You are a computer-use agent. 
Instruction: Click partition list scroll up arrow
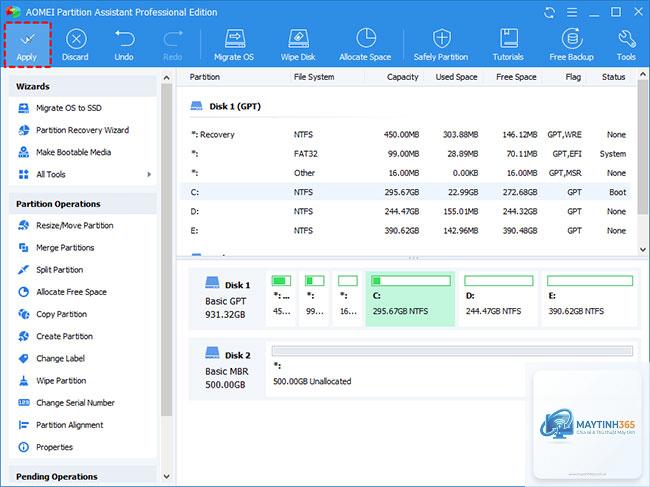[643, 75]
